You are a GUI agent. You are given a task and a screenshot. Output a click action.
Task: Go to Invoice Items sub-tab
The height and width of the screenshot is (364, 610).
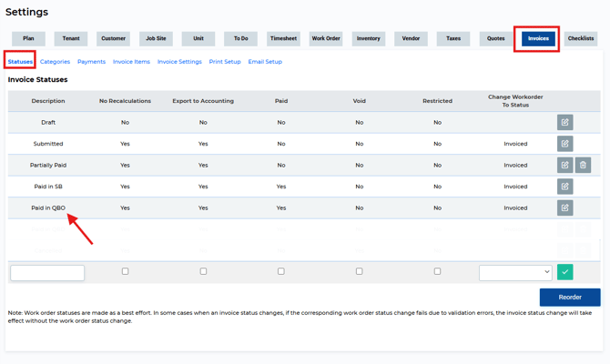click(131, 62)
